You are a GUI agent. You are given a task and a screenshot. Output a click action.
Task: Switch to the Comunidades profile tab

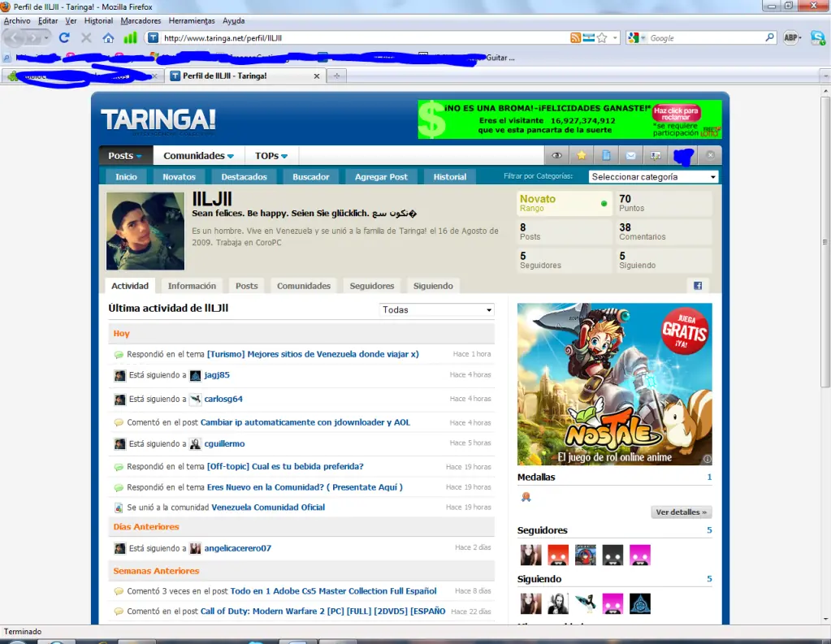304,286
